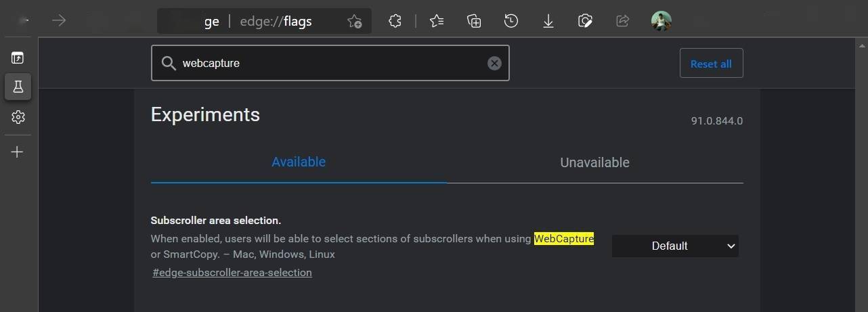
Task: Add a new vertical tab with plus
Action: point(18,152)
